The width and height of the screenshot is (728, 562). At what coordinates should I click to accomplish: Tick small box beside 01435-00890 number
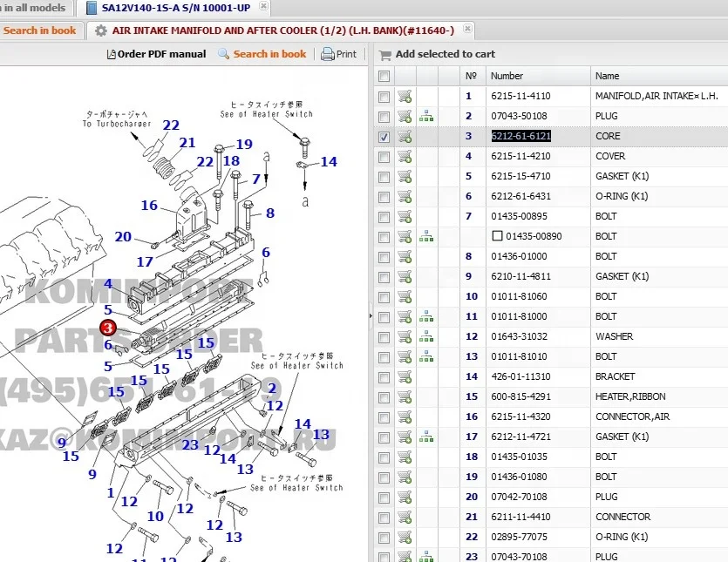pos(497,236)
